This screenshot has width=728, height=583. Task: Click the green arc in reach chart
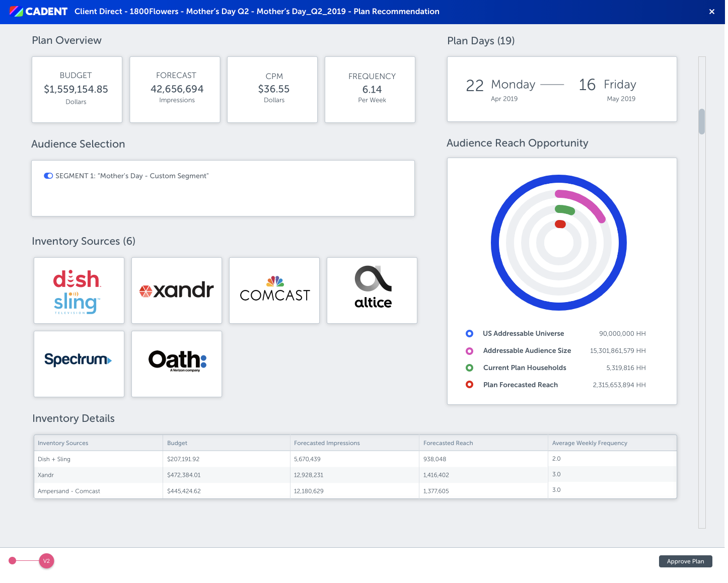565,209
